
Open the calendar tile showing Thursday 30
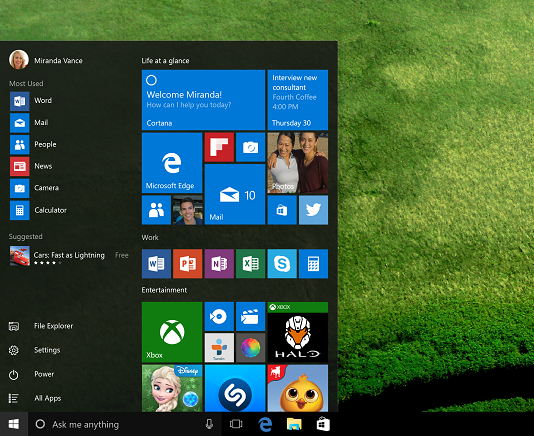(298, 100)
